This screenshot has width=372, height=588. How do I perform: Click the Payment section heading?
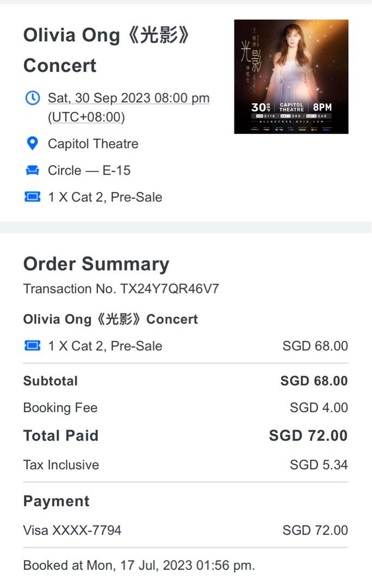[x=57, y=501]
